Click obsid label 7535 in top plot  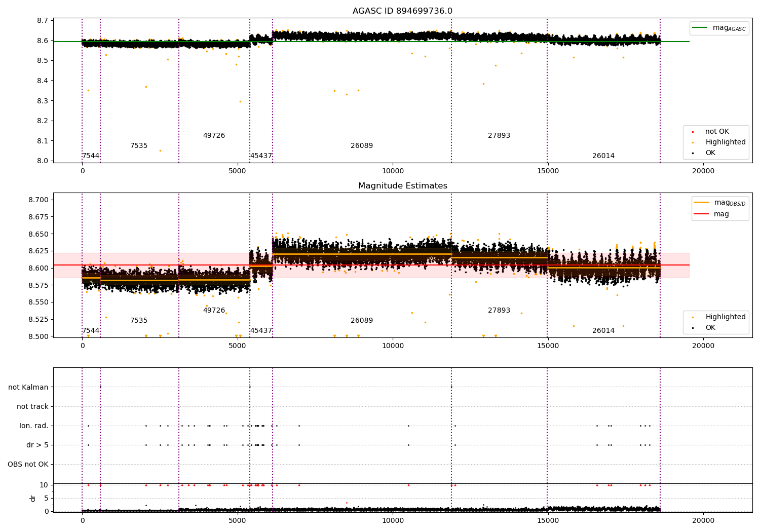tap(139, 146)
